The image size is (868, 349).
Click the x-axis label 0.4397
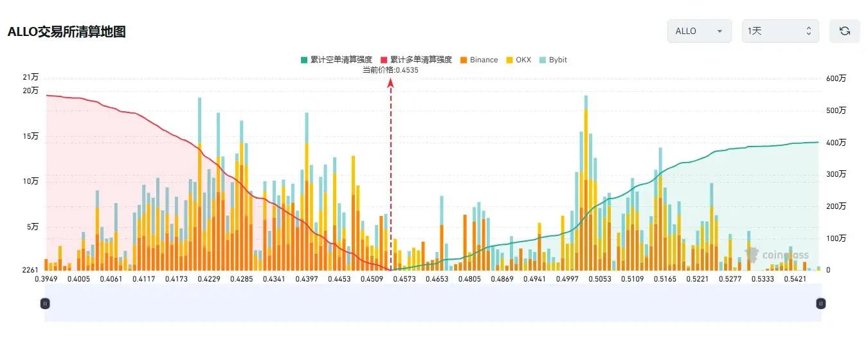point(307,279)
